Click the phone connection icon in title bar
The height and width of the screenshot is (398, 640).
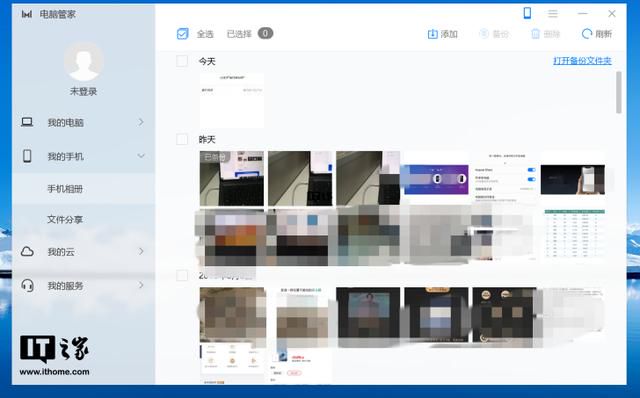527,13
